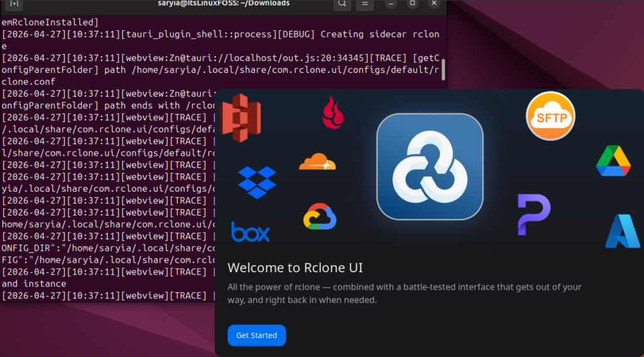Open the terminal search icon

click(342, 4)
